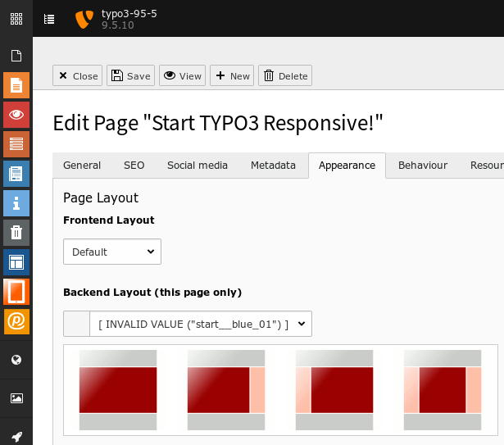Switch to the General tab
Viewport: 504px width, 445px height.
coord(82,166)
